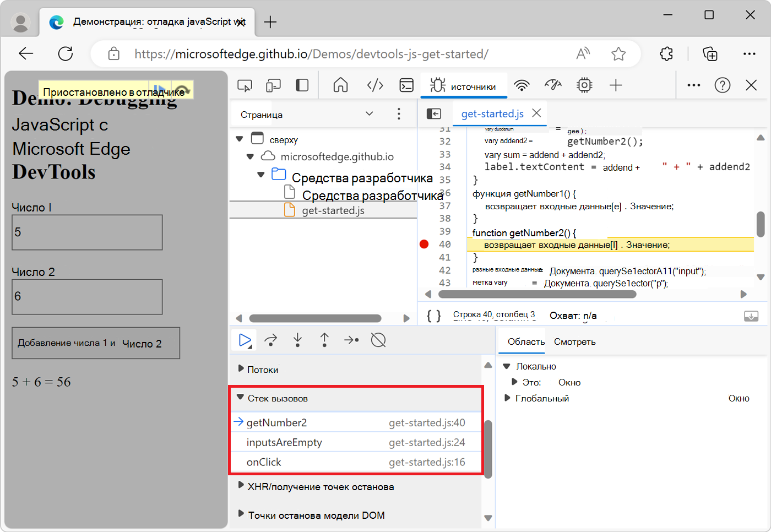Select the Sources (Источники) tab
771x532 pixels.
464,86
